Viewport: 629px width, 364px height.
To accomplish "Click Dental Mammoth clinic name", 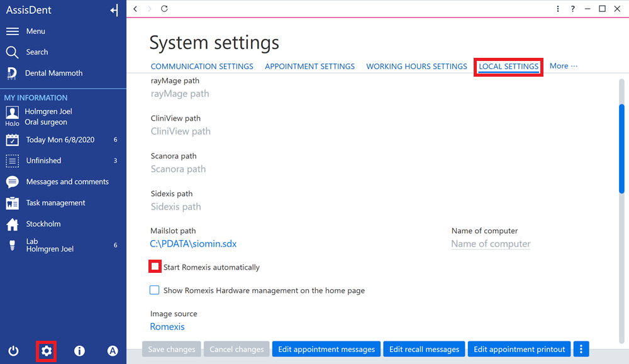I will pyautogui.click(x=53, y=74).
